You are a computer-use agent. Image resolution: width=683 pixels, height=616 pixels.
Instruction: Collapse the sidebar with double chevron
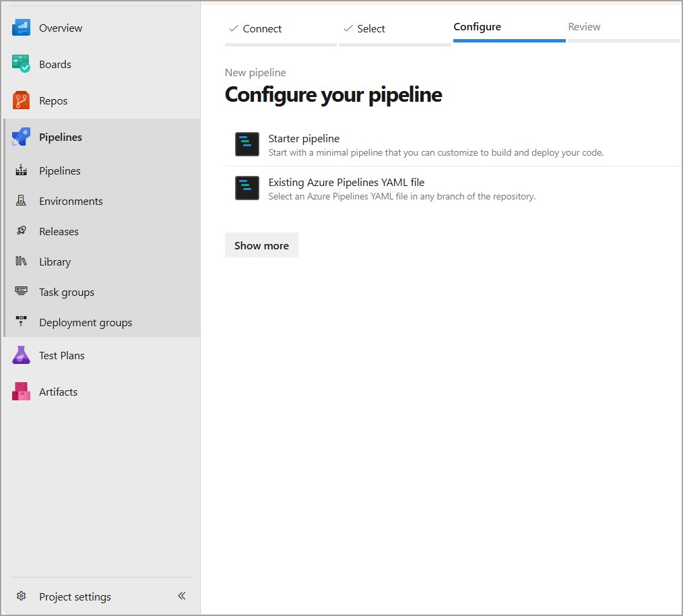pyautogui.click(x=181, y=596)
